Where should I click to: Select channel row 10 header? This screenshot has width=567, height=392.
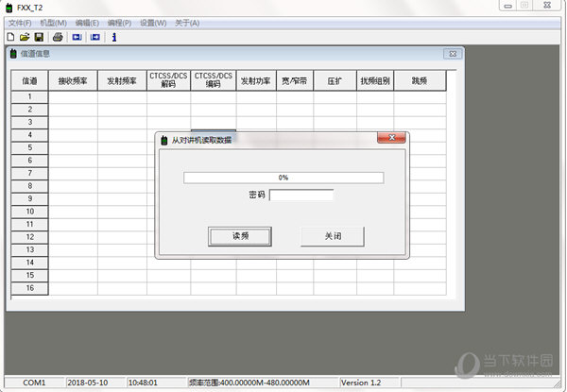tap(29, 212)
